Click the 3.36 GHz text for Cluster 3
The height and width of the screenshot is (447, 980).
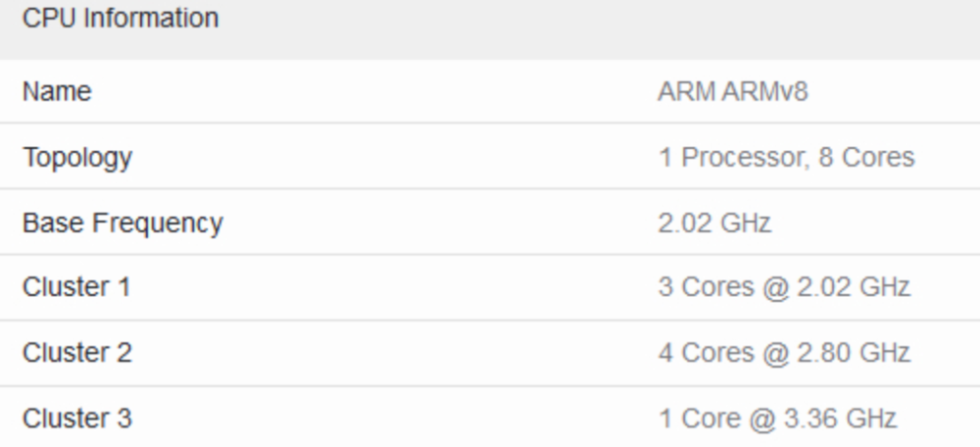tap(840, 419)
